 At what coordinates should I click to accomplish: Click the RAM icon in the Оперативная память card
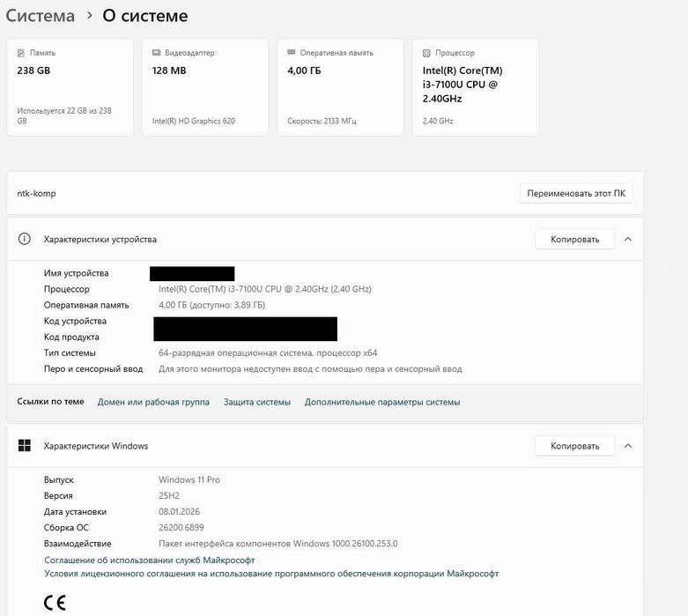coord(292,52)
